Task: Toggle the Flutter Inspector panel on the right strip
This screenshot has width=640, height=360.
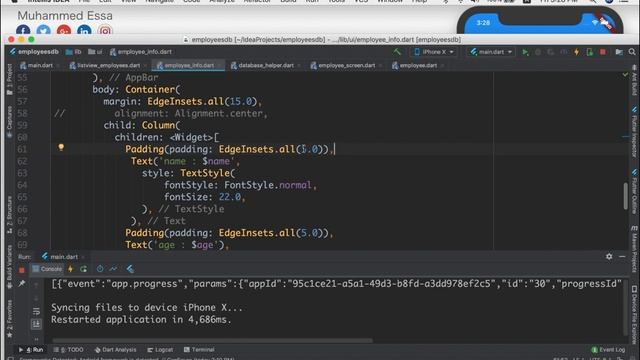Action: tap(635, 131)
